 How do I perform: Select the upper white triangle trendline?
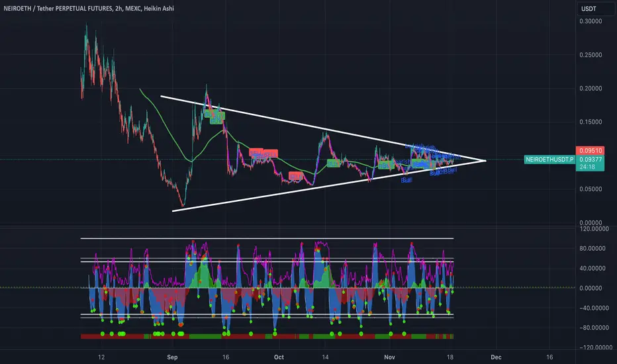322,128
